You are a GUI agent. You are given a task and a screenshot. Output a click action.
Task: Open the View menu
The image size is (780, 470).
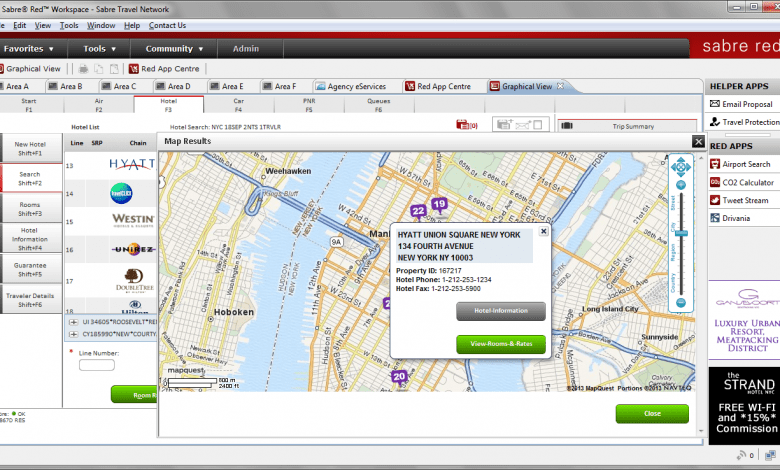click(x=42, y=25)
